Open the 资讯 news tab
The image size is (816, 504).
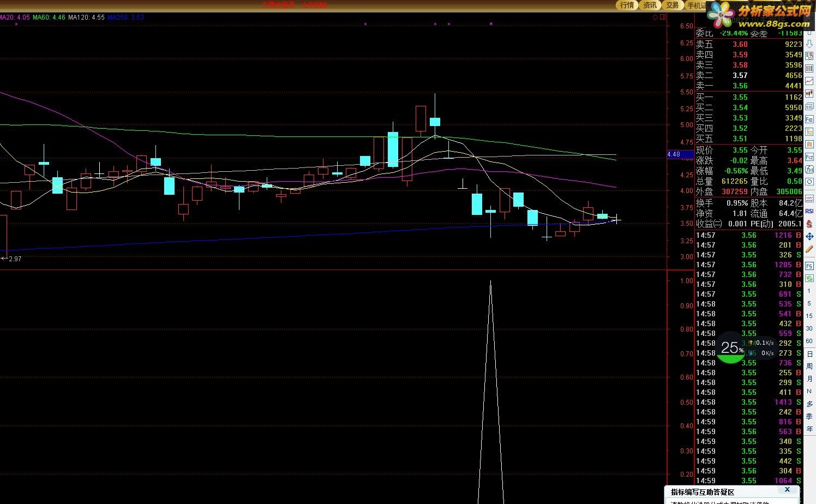[650, 5]
